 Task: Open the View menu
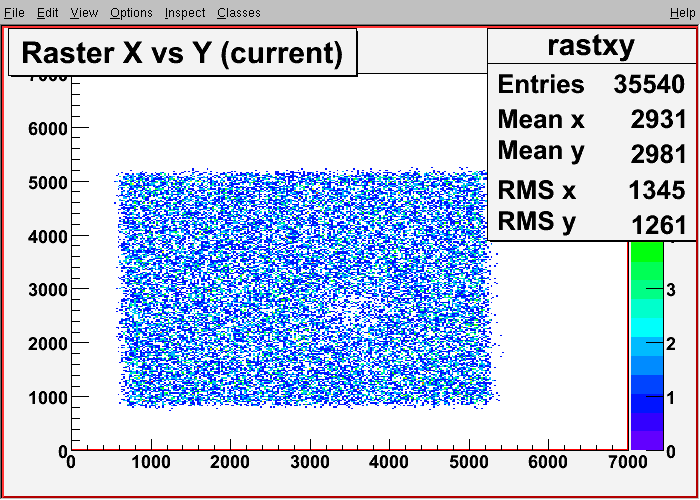click(84, 13)
